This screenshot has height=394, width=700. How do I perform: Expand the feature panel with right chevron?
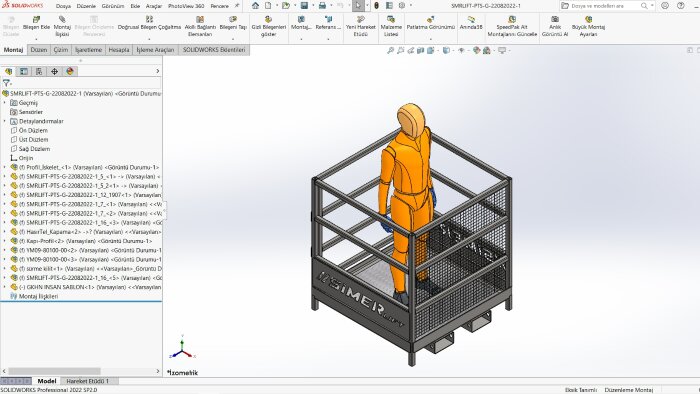point(157,71)
